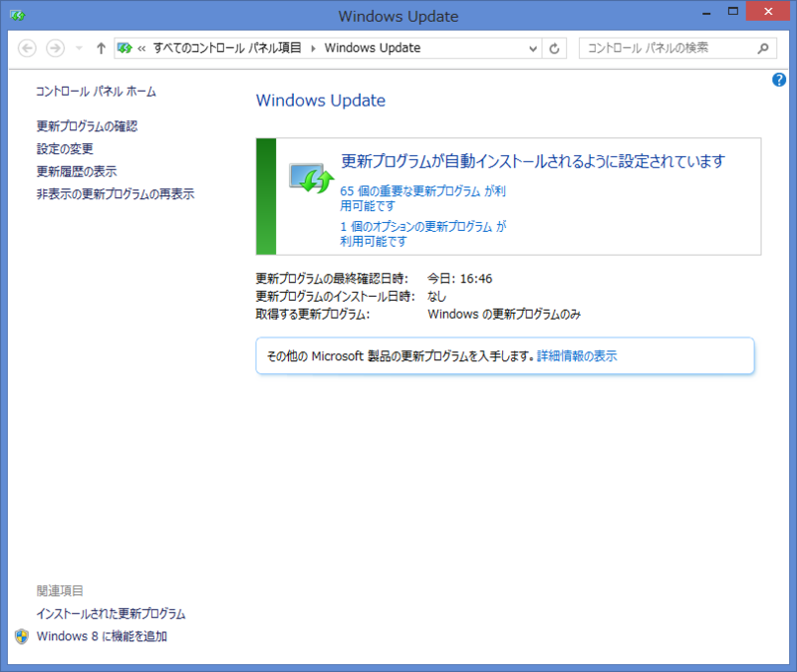
Task: Click the Windows Update page heading
Action: (x=321, y=101)
